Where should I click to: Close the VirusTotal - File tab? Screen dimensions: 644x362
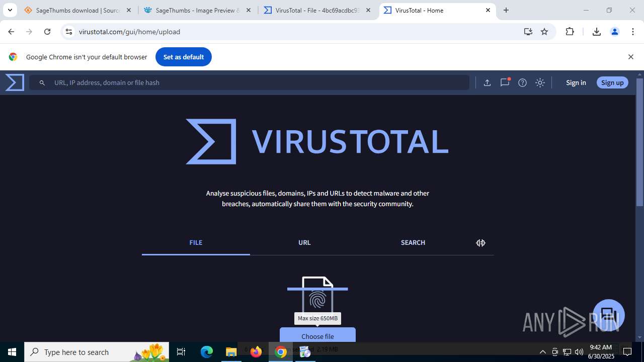point(368,10)
